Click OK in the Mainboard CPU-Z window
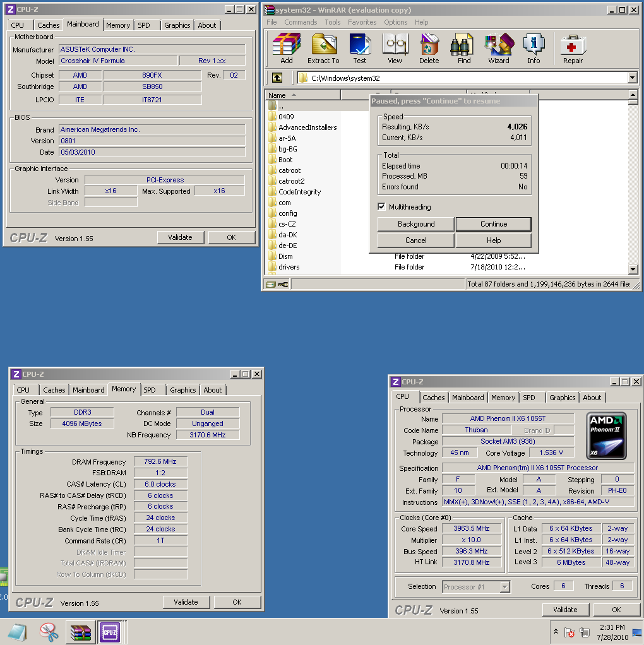644x645 pixels. coord(231,237)
